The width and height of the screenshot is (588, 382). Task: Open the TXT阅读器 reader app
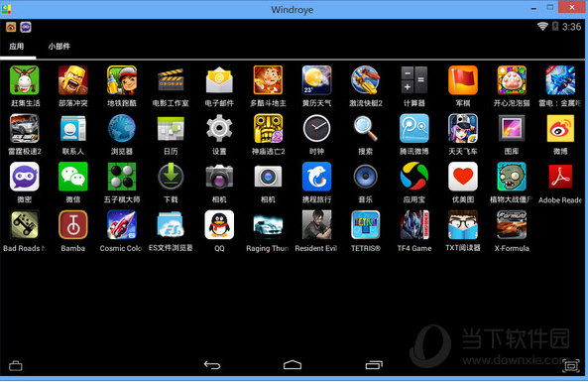[463, 224]
